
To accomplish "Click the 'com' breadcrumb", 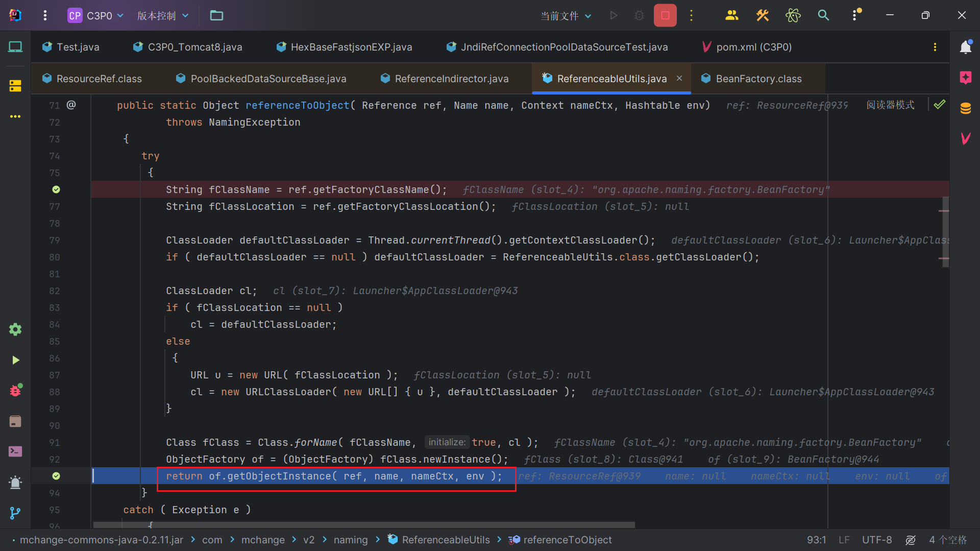I will coord(212,540).
